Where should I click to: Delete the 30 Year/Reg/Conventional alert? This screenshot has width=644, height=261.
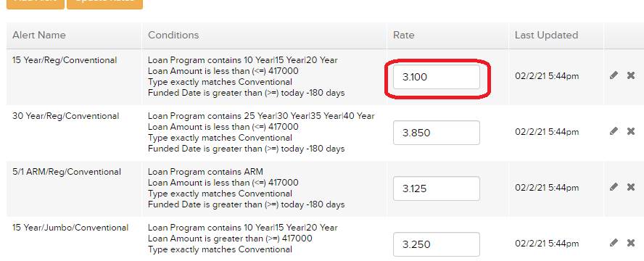pyautogui.click(x=631, y=131)
